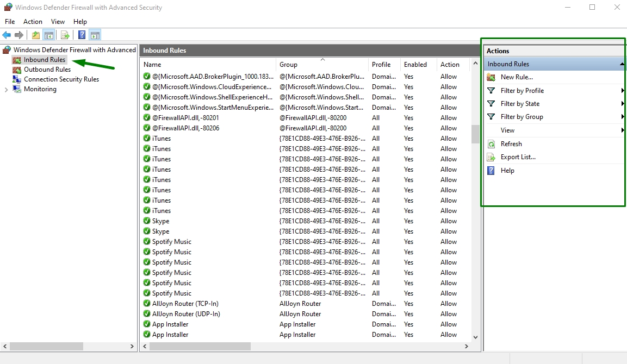Click the console tree horizontal scrollbar thumb

(x=46, y=347)
